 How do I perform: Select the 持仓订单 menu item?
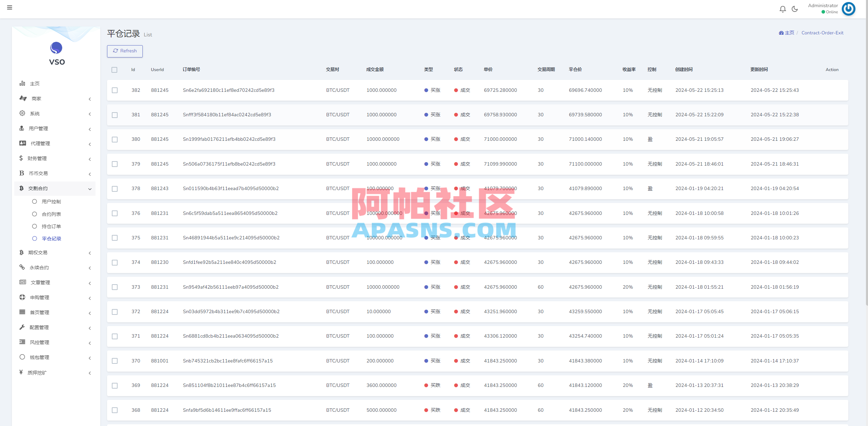coord(51,226)
